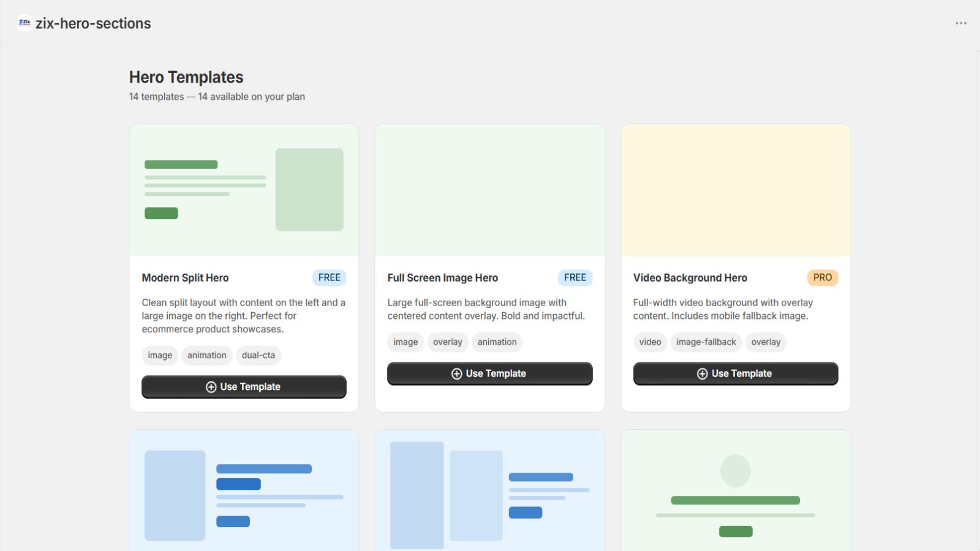
Task: Click the PRO badge on Video Background Hero
Action: pos(823,277)
